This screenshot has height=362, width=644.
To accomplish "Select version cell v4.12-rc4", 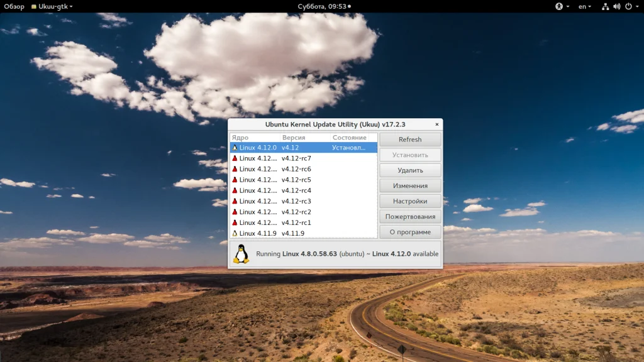I will pos(296,190).
